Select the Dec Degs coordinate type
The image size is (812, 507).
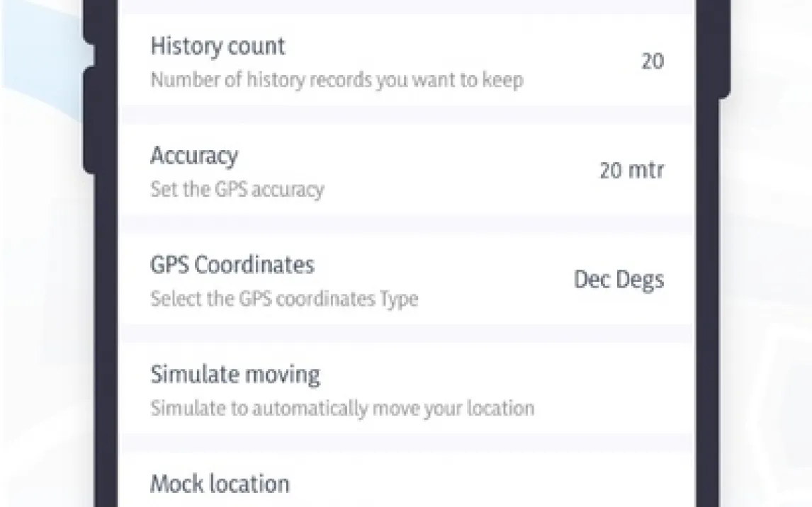(x=618, y=280)
